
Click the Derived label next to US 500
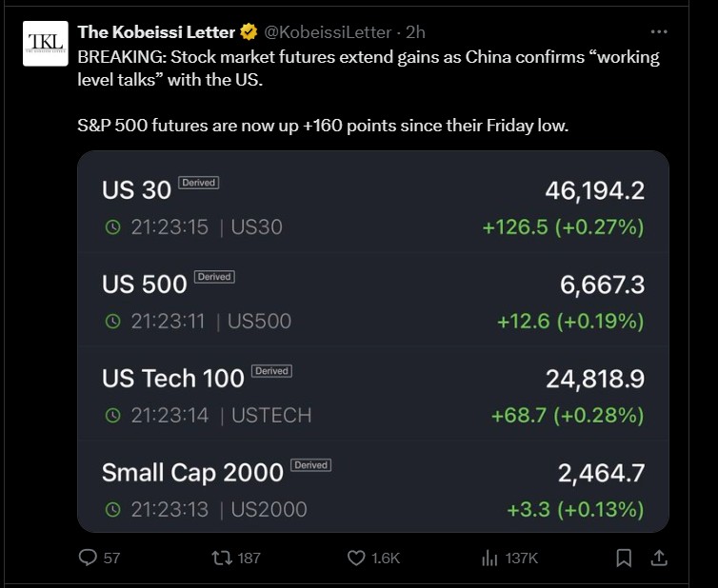click(214, 277)
